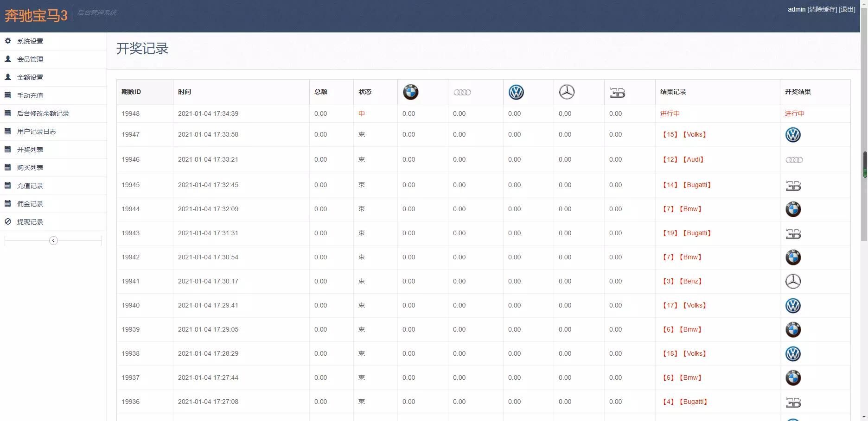
Task: Open 会员管理 in the sidebar
Action: (30, 59)
